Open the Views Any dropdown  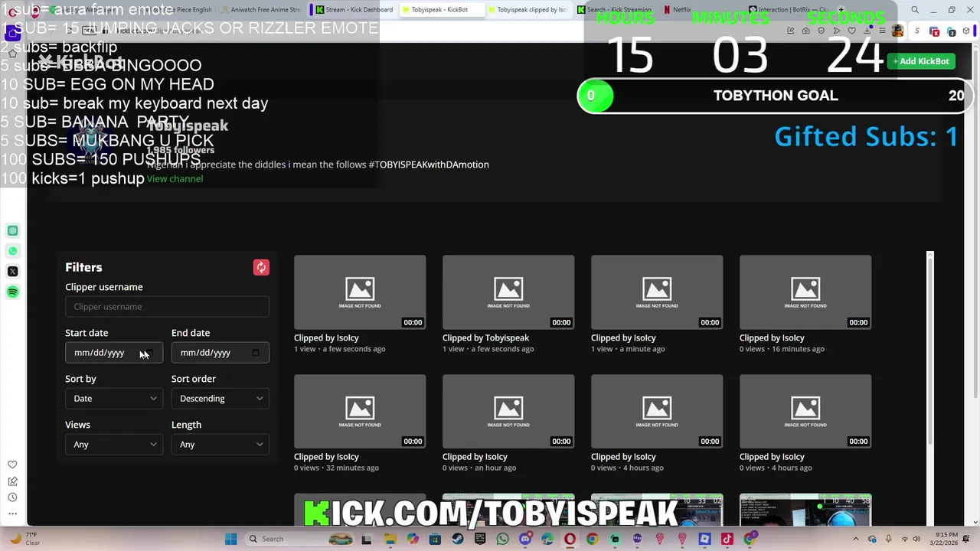click(114, 444)
